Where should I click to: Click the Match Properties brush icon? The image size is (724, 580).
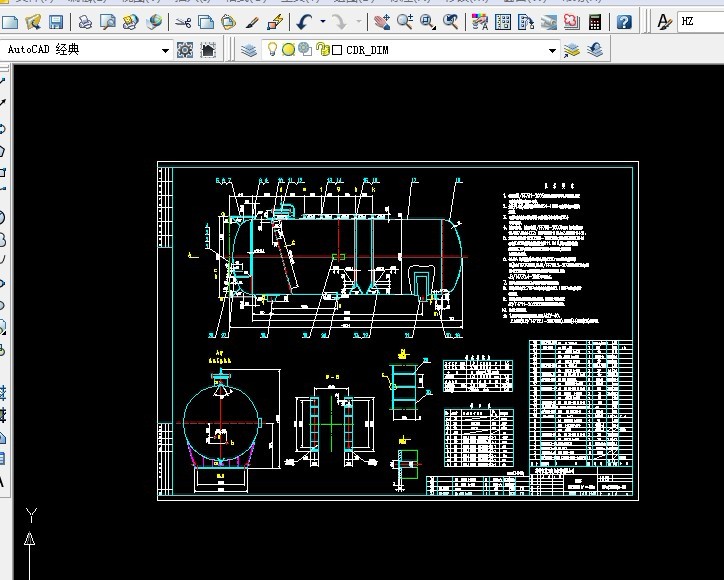[253, 21]
